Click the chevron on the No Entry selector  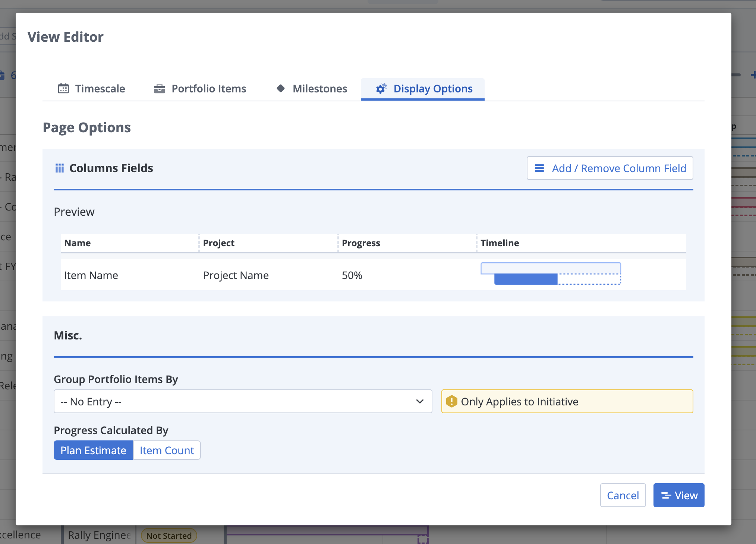click(420, 401)
